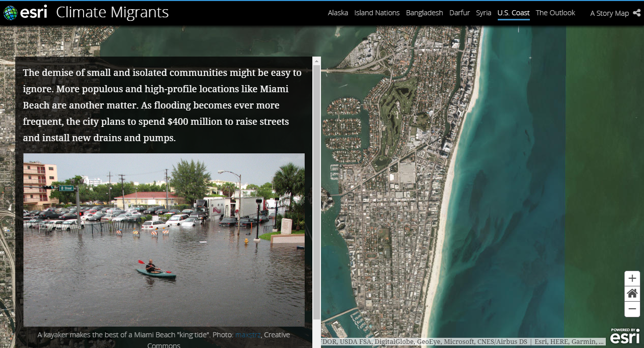Zoom in on the map with plus button
The image size is (644, 348).
(632, 278)
